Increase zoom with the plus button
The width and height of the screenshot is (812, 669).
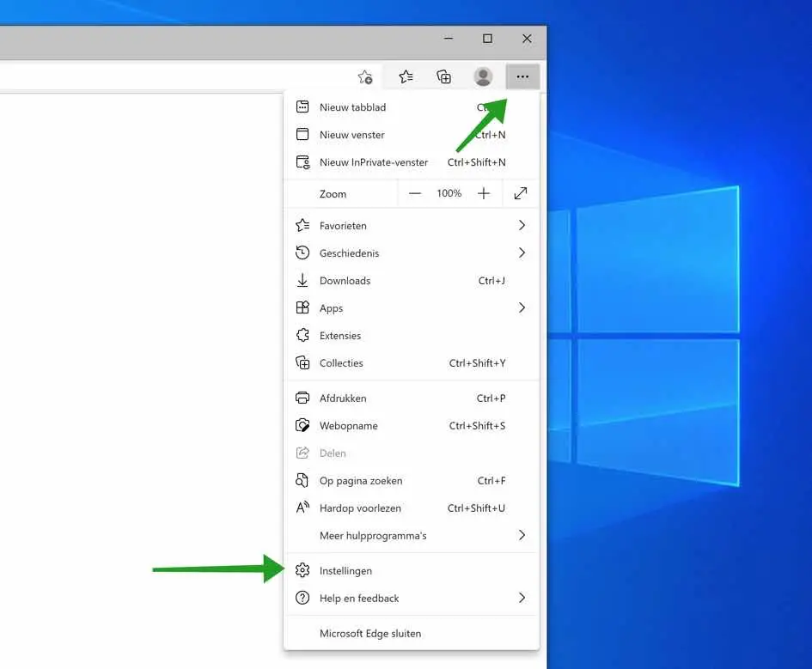484,193
